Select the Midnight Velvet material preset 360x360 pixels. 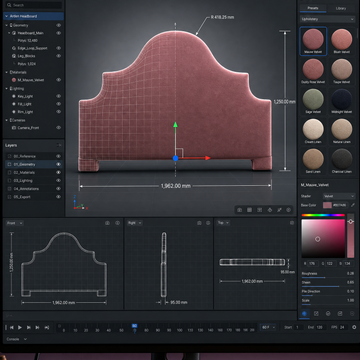342,101
